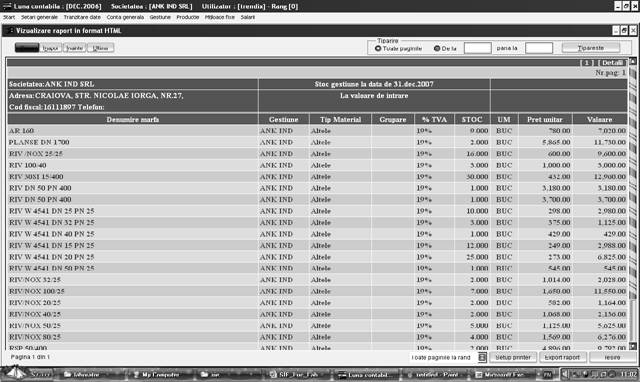Click the report window title icon

tap(9, 31)
